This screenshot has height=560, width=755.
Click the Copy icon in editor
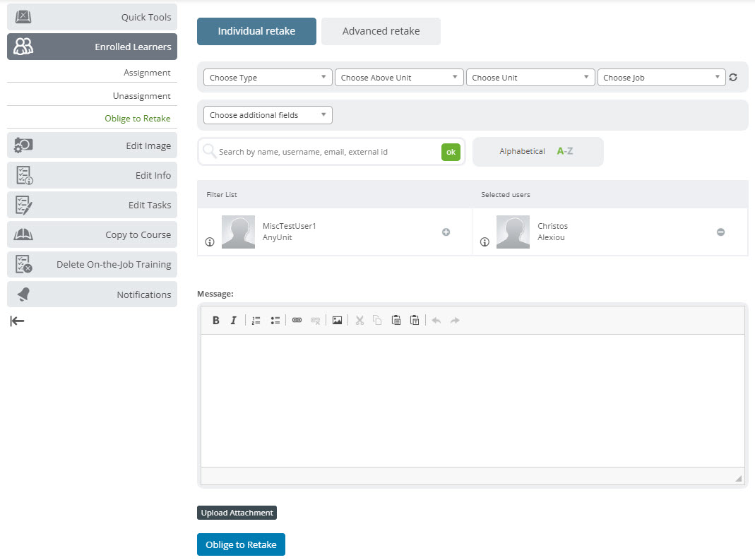coord(377,320)
